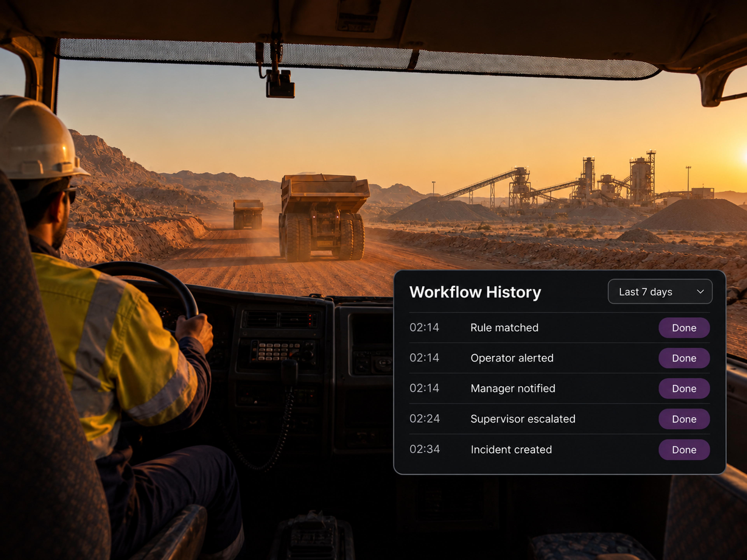Image resolution: width=747 pixels, height=560 pixels.
Task: Click the 02:14 timestamp of Operator alerted
Action: point(424,358)
